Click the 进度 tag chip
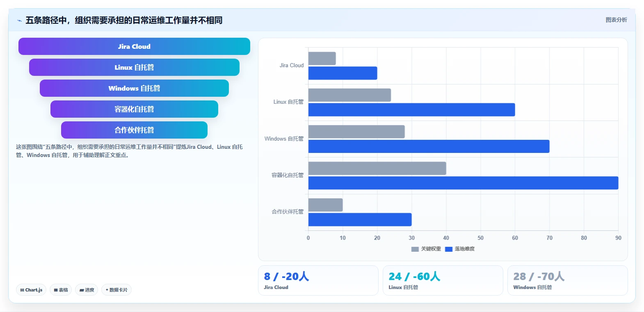The height and width of the screenshot is (312, 644). pyautogui.click(x=87, y=290)
